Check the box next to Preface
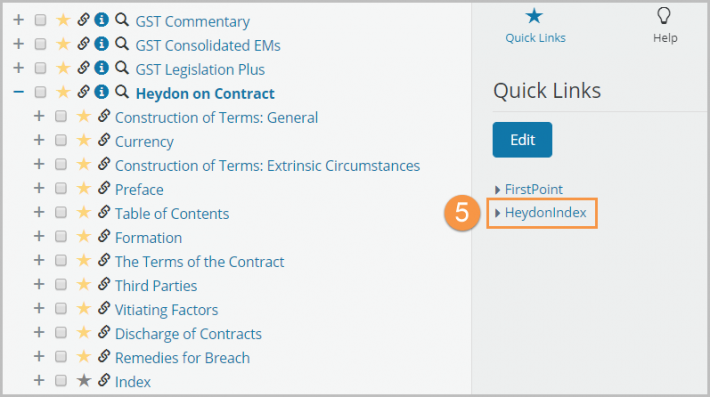Screen dimensions: 710x397 click(61, 188)
